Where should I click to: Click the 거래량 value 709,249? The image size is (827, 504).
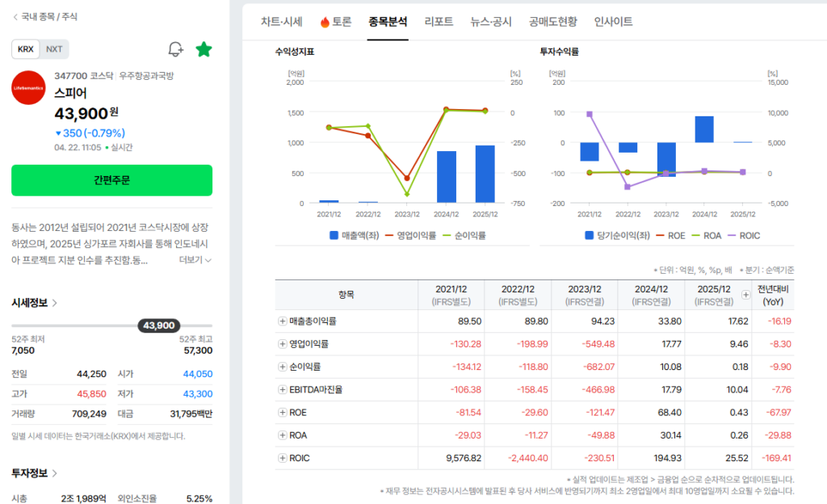[x=89, y=414]
